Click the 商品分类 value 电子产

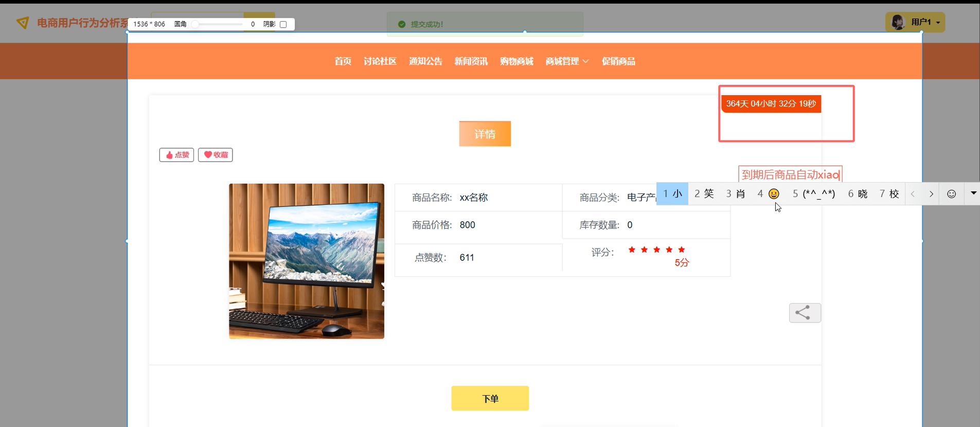pyautogui.click(x=642, y=198)
